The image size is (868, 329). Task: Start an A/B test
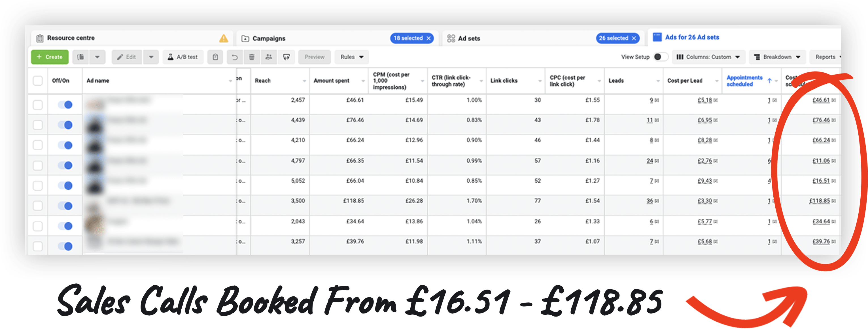183,57
